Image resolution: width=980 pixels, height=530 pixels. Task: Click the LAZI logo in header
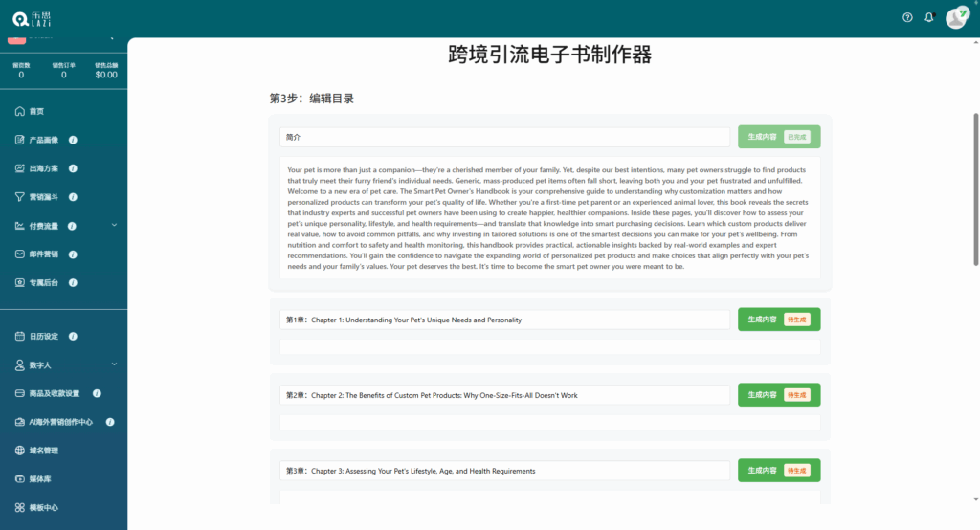click(x=28, y=18)
